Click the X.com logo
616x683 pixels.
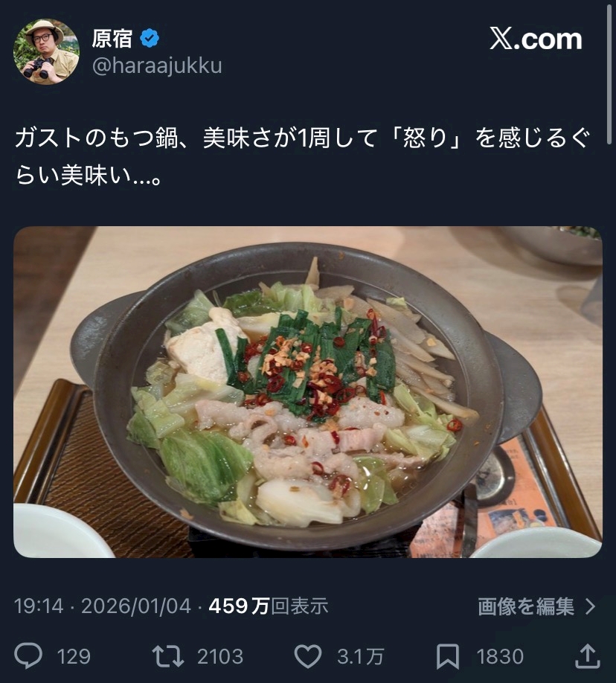536,39
